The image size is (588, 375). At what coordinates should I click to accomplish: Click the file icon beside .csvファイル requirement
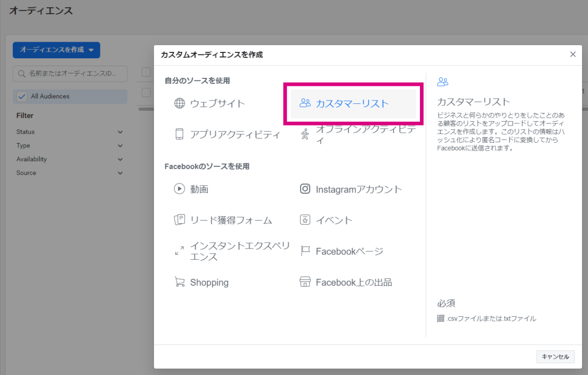[x=441, y=319]
